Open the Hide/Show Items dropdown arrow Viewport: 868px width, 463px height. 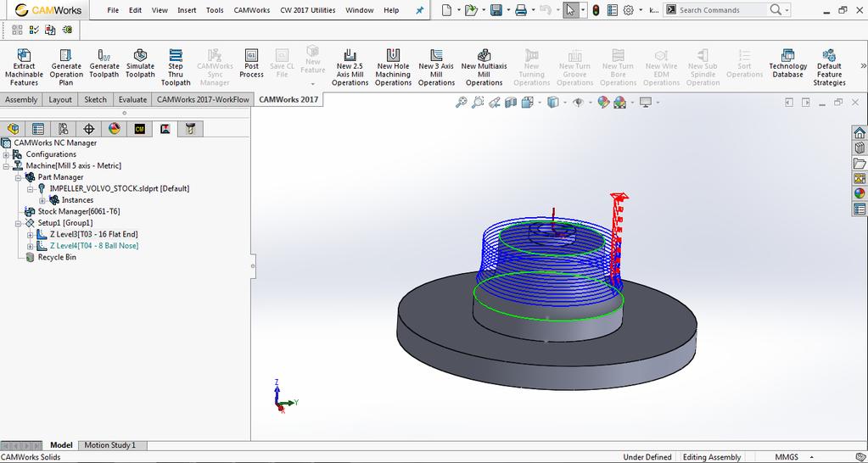click(x=590, y=103)
